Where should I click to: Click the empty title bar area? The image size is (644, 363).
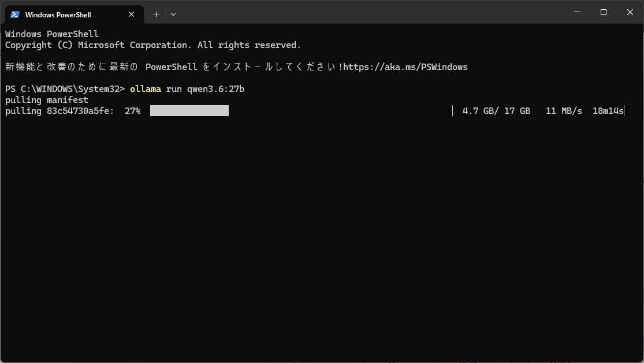(x=370, y=12)
